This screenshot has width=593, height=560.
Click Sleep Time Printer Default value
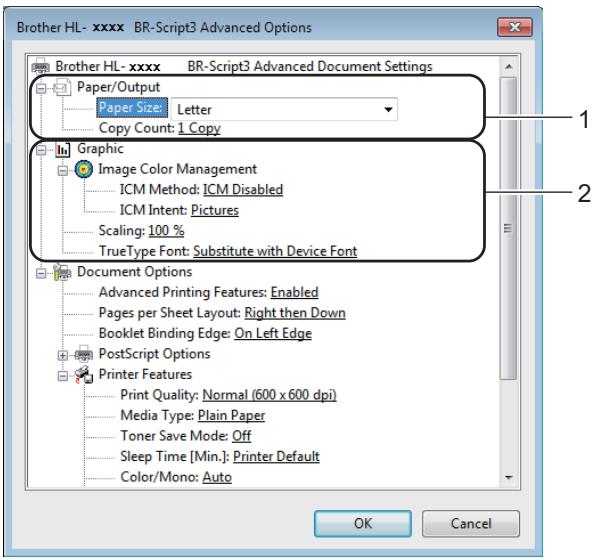coord(276,457)
